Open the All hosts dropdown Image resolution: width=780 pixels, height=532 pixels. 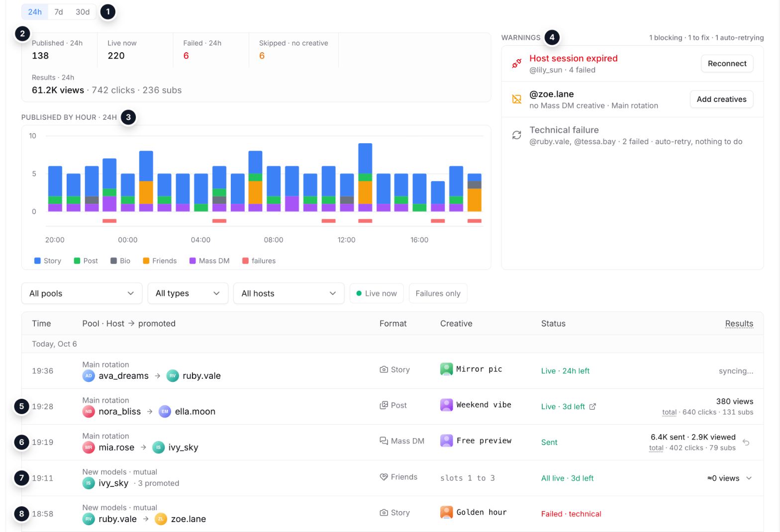click(x=289, y=293)
